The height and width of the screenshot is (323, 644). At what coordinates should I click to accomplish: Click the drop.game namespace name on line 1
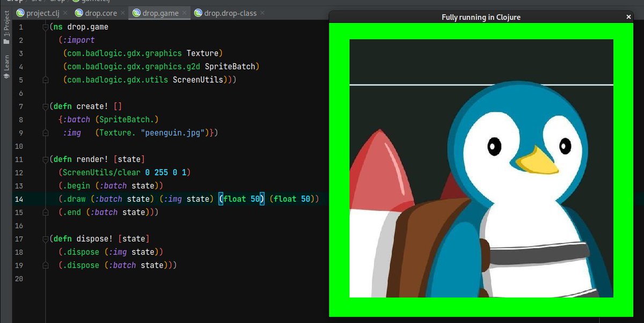pyautogui.click(x=88, y=27)
